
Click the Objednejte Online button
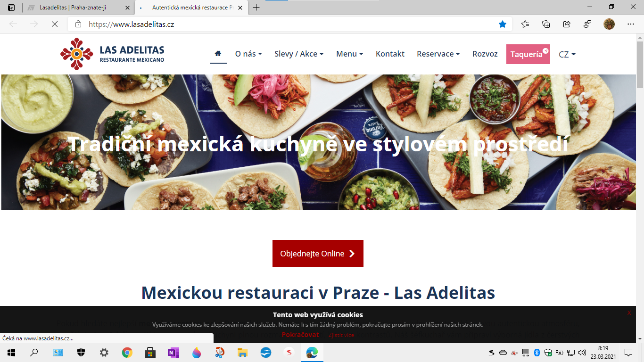pos(318,254)
